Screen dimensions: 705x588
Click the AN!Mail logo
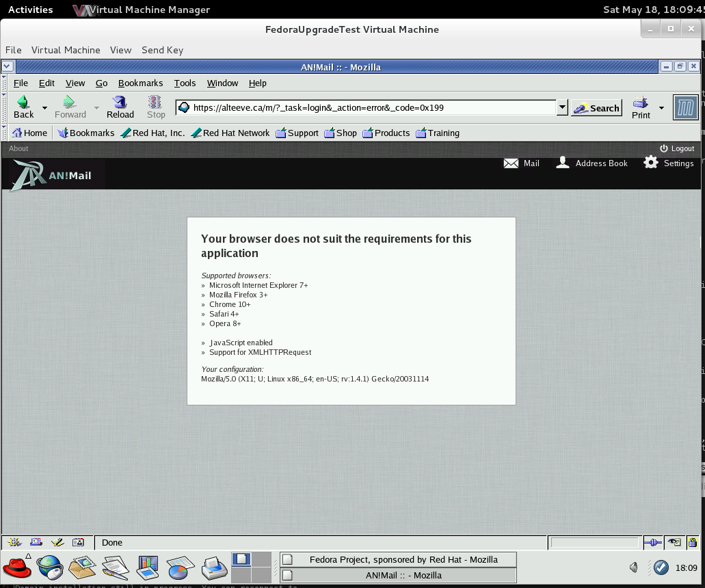coord(53,175)
